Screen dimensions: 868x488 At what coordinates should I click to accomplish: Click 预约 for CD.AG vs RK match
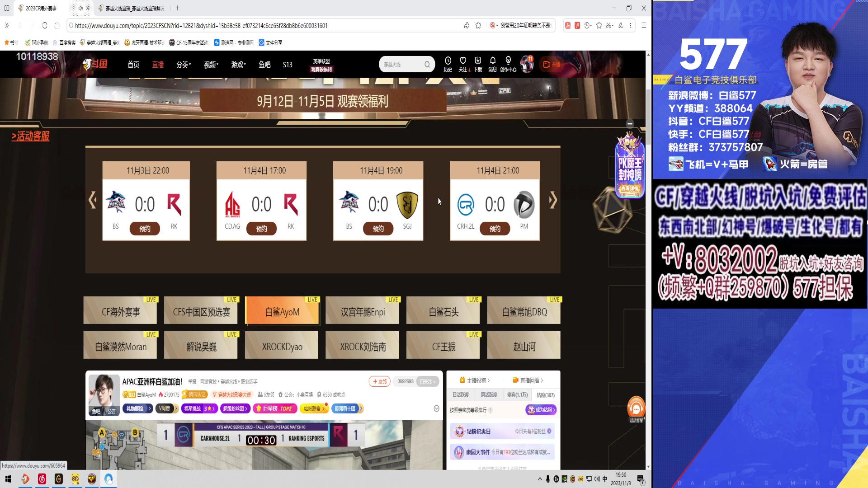pyautogui.click(x=261, y=229)
